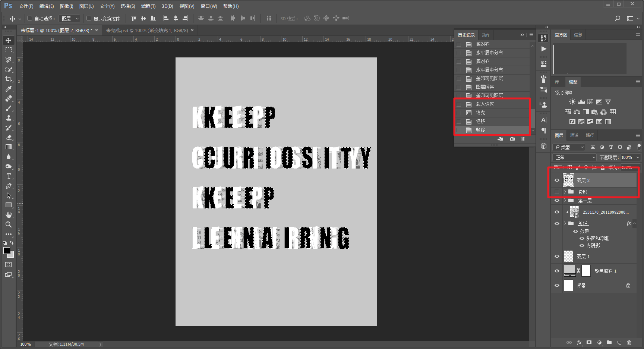This screenshot has height=349, width=644.
Task: Enable the 自动选择 checkbox
Action: 30,18
